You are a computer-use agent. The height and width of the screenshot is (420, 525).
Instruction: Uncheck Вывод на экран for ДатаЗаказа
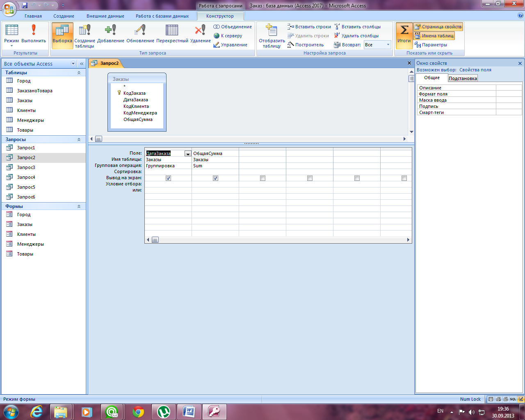point(168,178)
